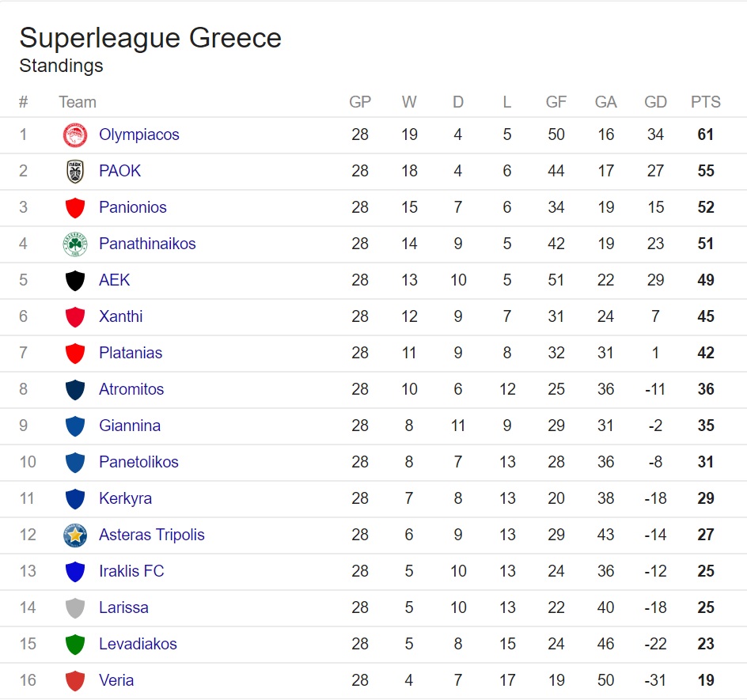Select the Platanias team name

(x=131, y=353)
